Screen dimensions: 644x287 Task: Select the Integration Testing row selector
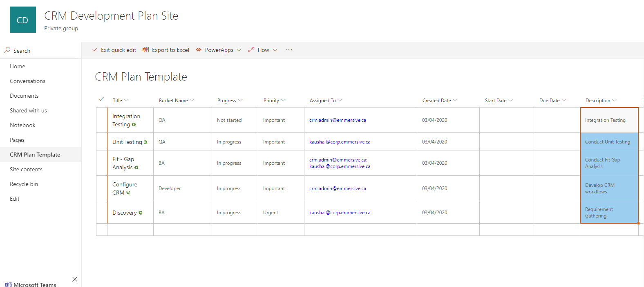tap(102, 120)
